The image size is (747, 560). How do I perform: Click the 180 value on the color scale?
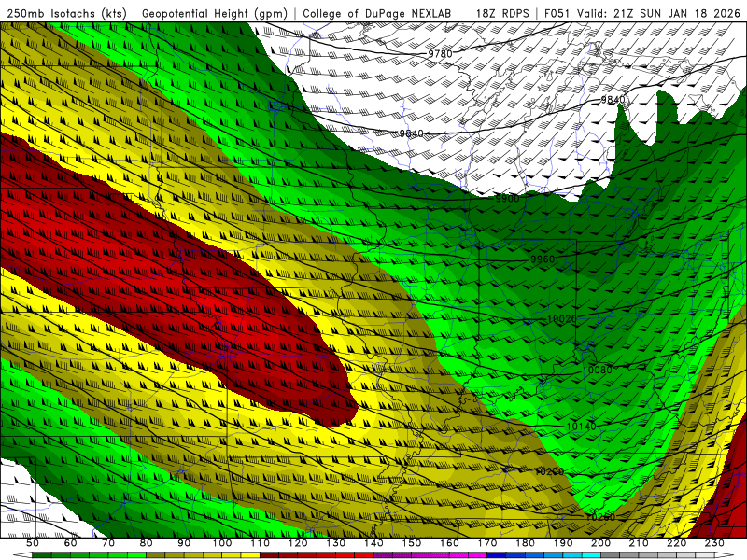pos(525,543)
